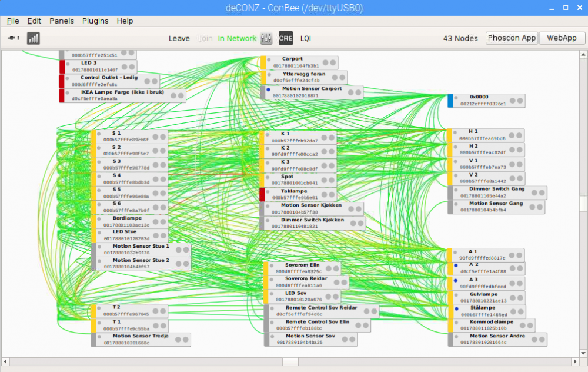
Task: Click the vertical scrollbar handle
Action: click(583, 204)
